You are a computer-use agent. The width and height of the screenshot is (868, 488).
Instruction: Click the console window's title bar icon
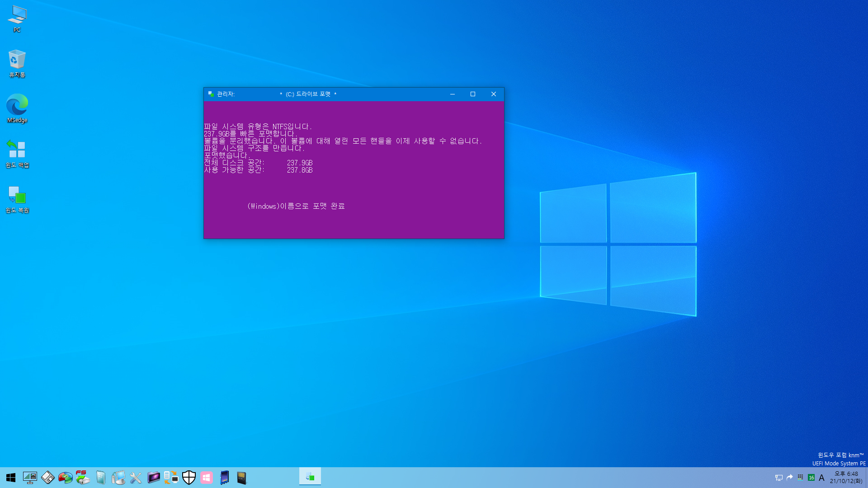(x=211, y=94)
